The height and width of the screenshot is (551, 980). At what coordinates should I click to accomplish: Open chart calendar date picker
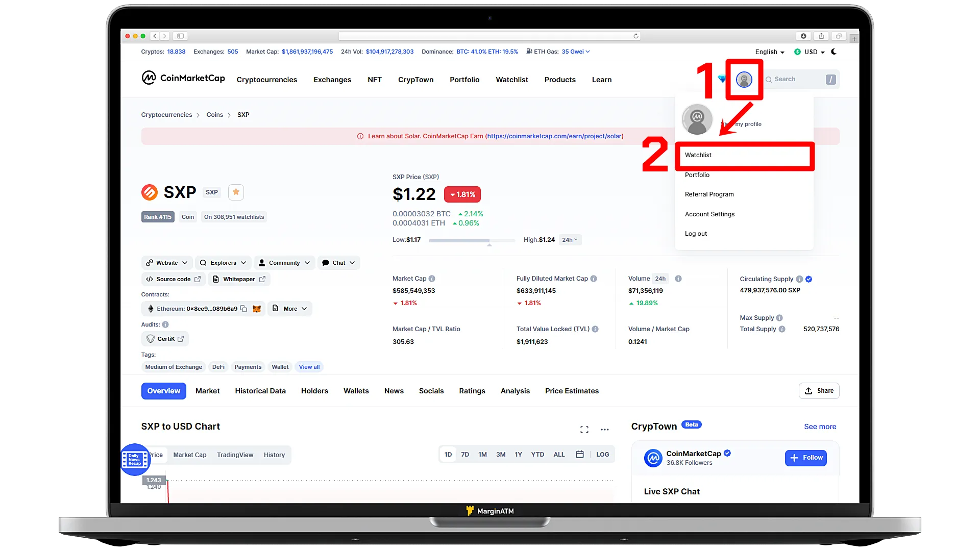pyautogui.click(x=580, y=454)
